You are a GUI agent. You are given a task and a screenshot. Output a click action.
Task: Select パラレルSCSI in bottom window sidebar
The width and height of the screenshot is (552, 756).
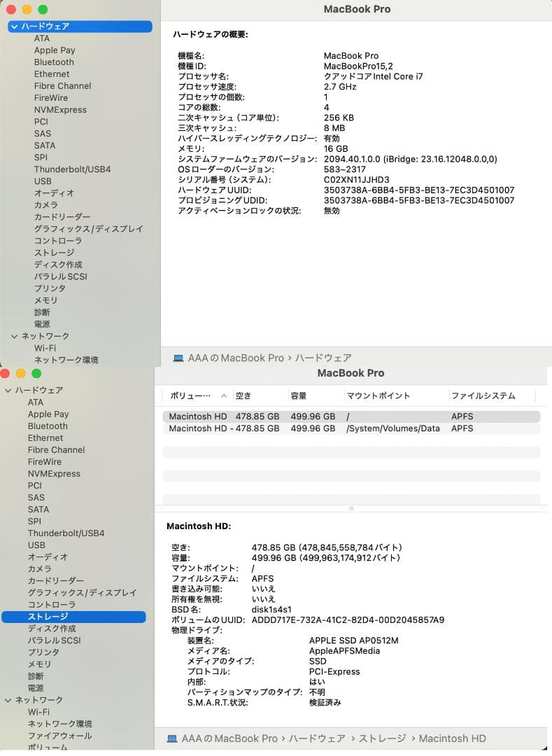[x=54, y=640]
